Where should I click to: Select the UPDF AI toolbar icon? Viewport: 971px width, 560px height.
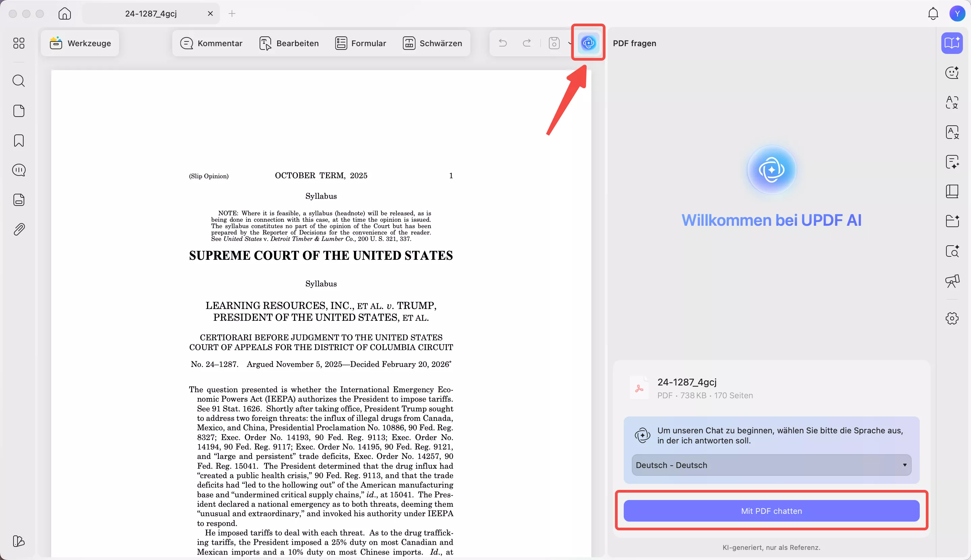point(588,43)
